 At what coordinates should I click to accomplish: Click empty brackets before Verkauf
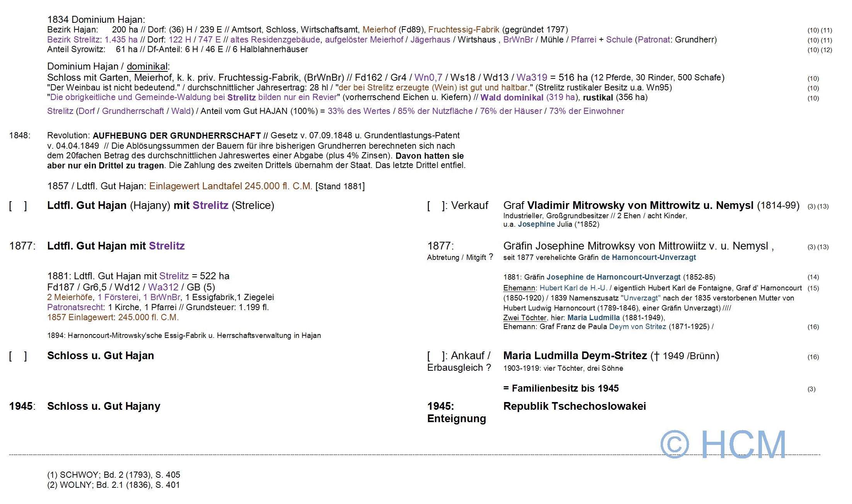[436, 206]
